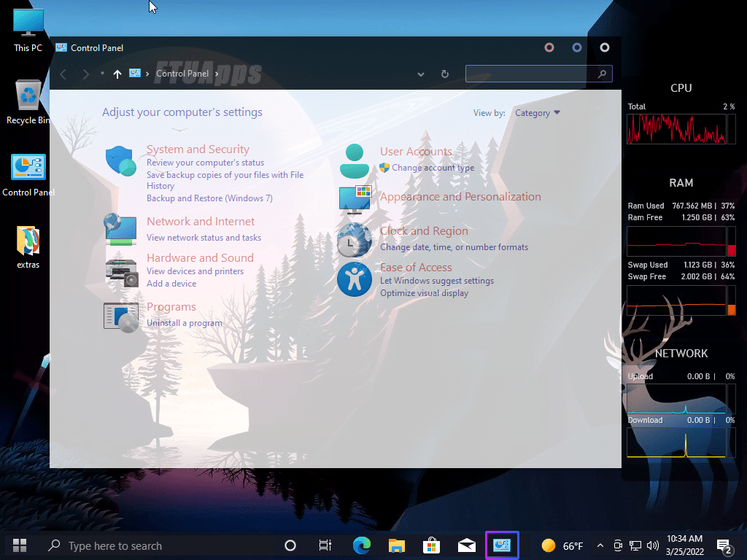Click Let Windows suggest settings
The height and width of the screenshot is (560, 747).
(x=437, y=281)
